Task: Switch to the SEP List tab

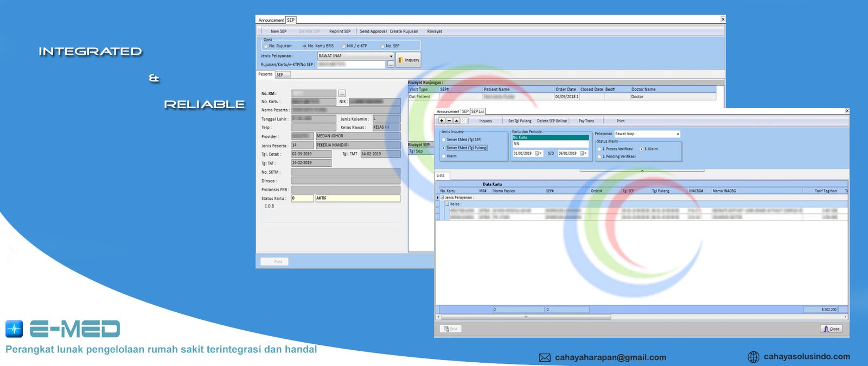Action: (477, 111)
